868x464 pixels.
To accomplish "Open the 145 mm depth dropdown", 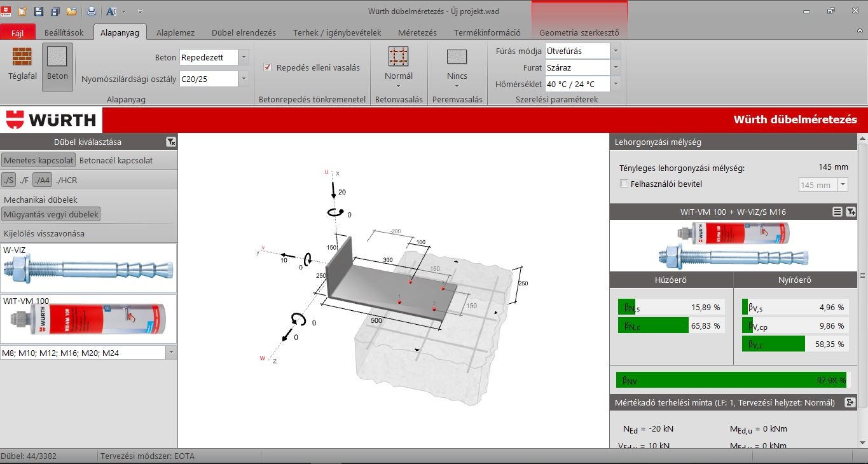I will pos(843,185).
